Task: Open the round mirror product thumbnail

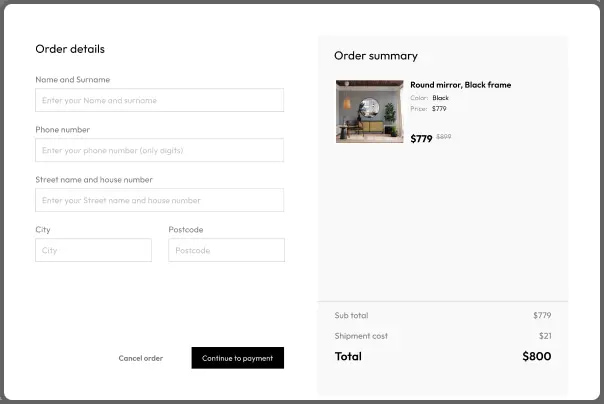Action: click(370, 111)
